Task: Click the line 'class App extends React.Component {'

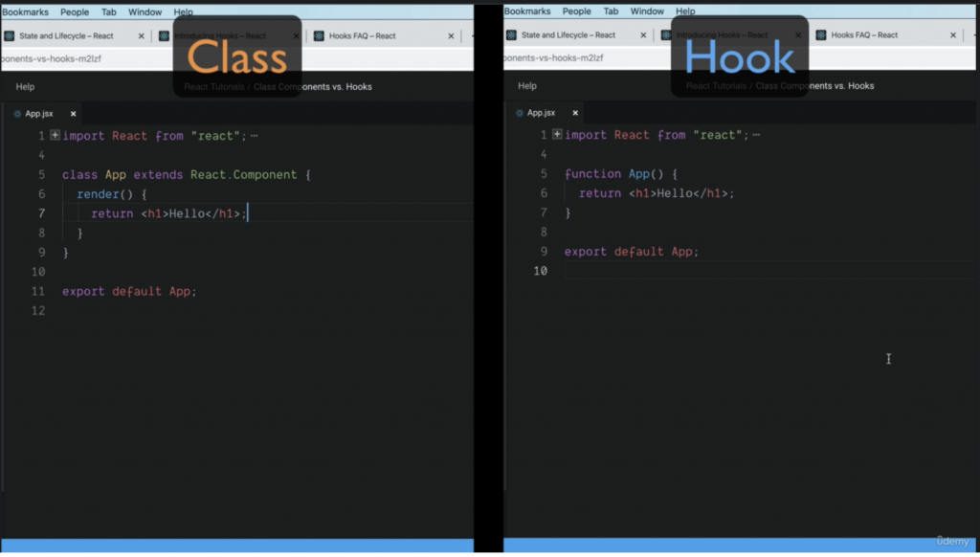Action: (x=187, y=175)
